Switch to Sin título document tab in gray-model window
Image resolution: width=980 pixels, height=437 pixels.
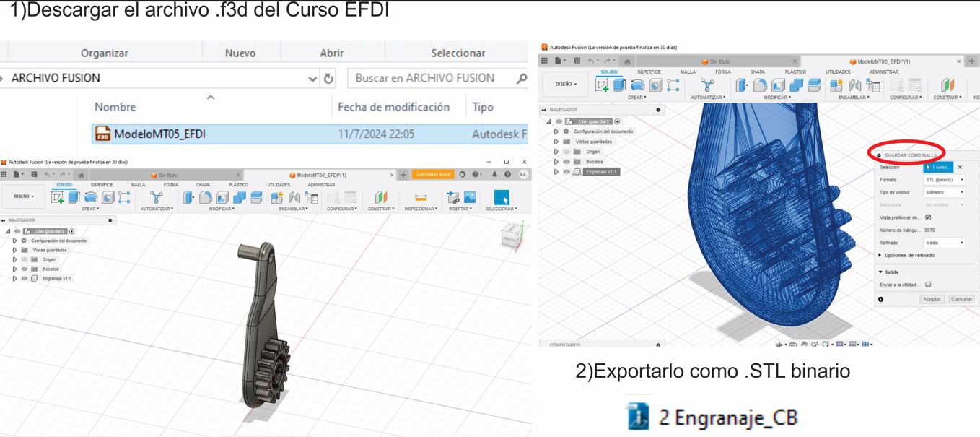click(x=167, y=175)
